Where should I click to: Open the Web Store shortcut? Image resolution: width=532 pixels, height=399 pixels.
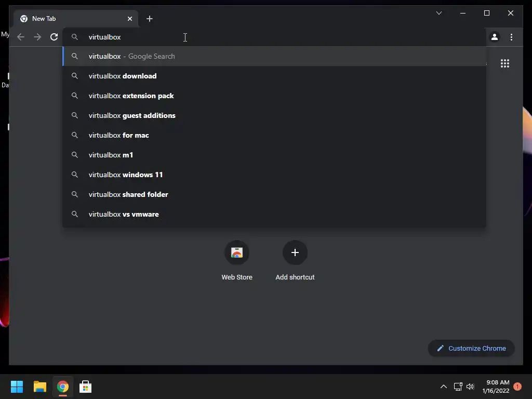237,260
